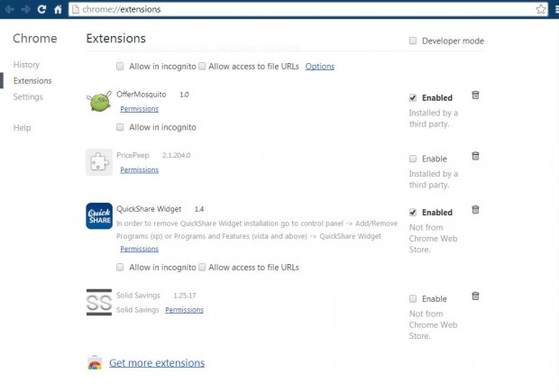View Solid Savings Permissions link

184,310
